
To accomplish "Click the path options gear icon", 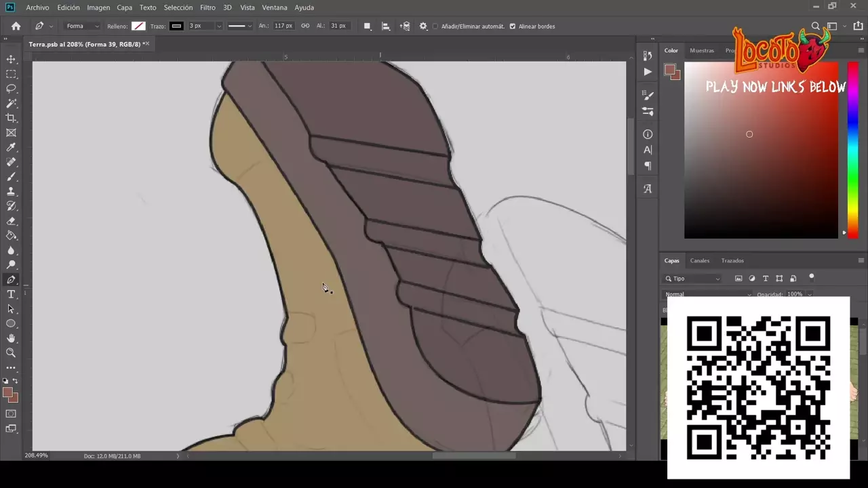I will [x=423, y=26].
